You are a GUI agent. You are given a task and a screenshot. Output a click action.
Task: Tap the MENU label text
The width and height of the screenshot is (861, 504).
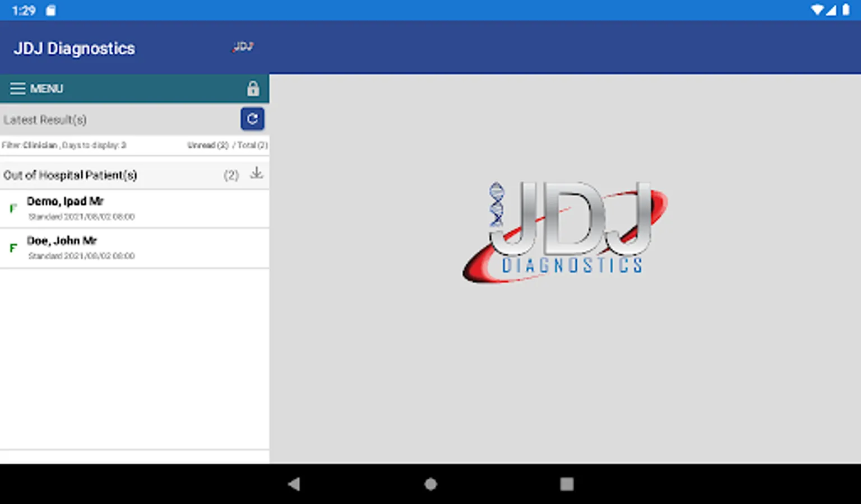(47, 88)
